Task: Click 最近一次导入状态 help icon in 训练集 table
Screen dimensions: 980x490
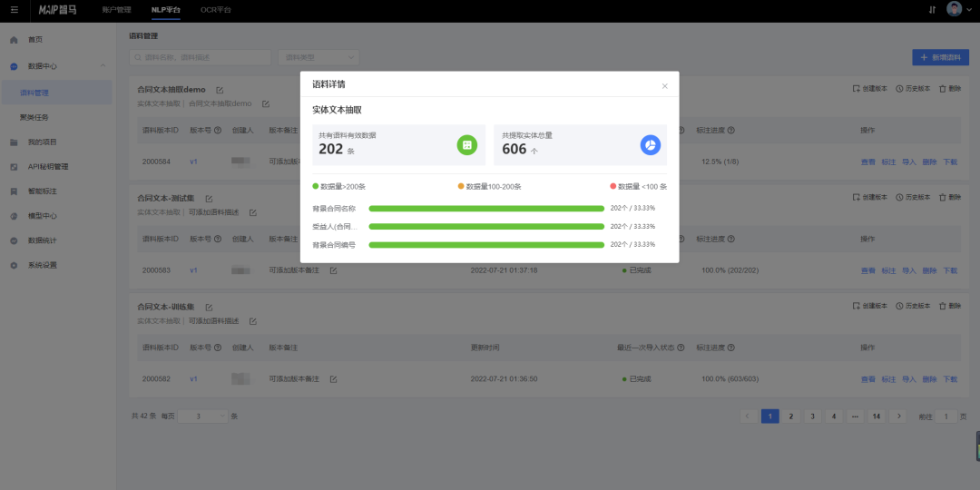Action: [681, 348]
